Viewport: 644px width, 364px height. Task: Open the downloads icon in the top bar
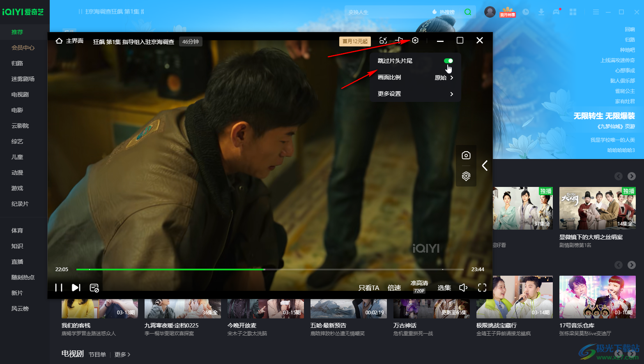tap(541, 12)
